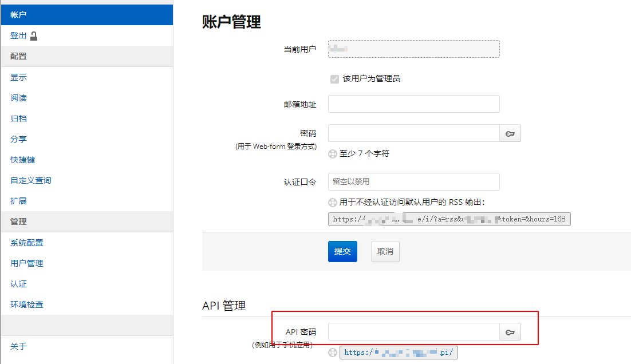Click the 账户管理 page heading
Viewport: 631px width, 364px height.
[x=231, y=22]
